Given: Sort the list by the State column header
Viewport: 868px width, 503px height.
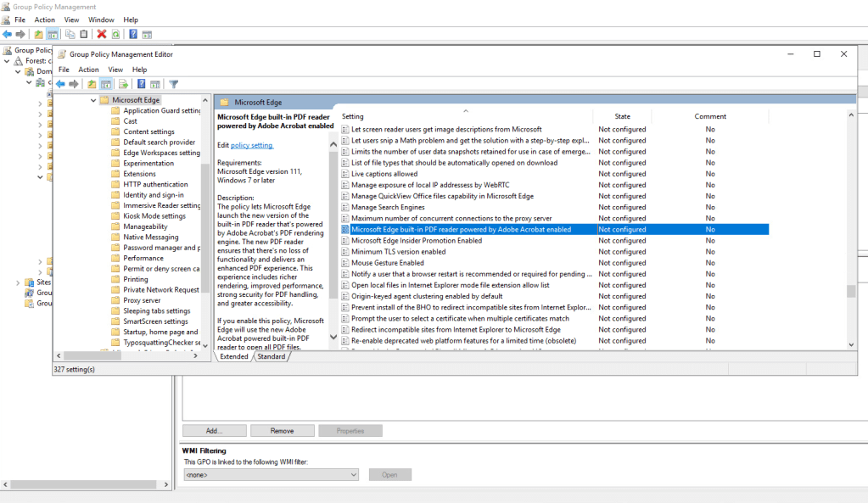Looking at the screenshot, I should 622,116.
